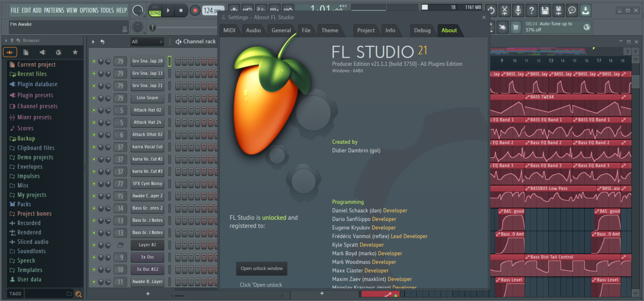Click the help question mark toolbar icon
Screen dimensions: 644x301
(532, 10)
